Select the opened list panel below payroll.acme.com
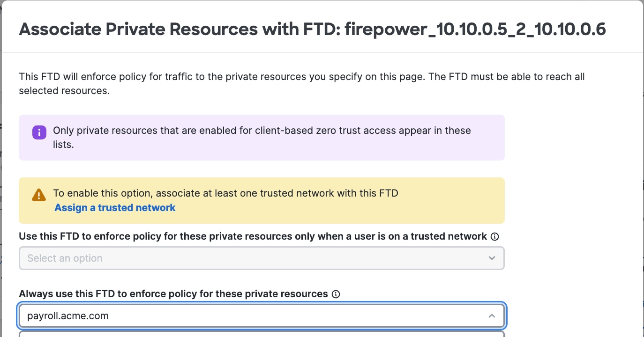The image size is (644, 337). click(x=262, y=334)
